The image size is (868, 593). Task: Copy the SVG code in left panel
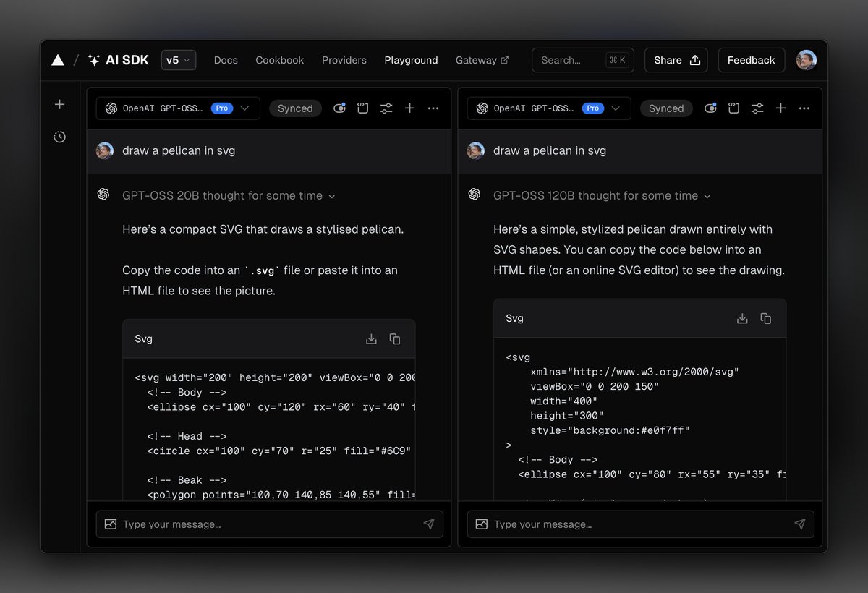pos(395,338)
